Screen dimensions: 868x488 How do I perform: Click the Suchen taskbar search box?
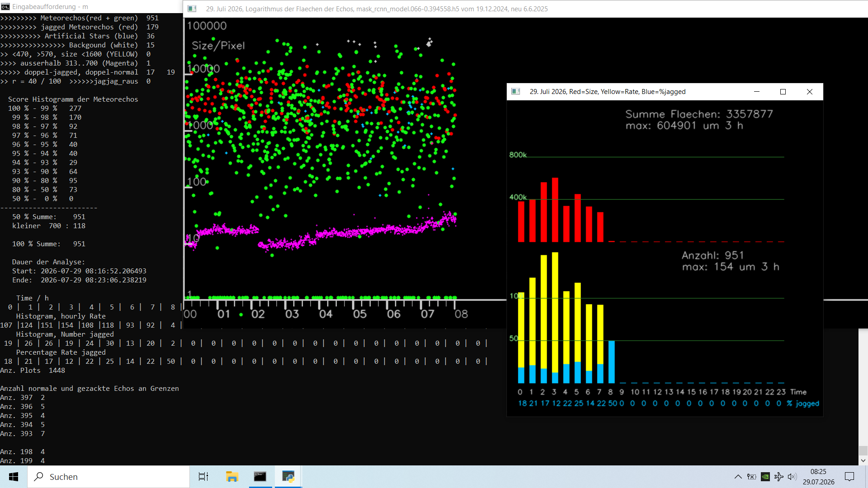(108, 477)
